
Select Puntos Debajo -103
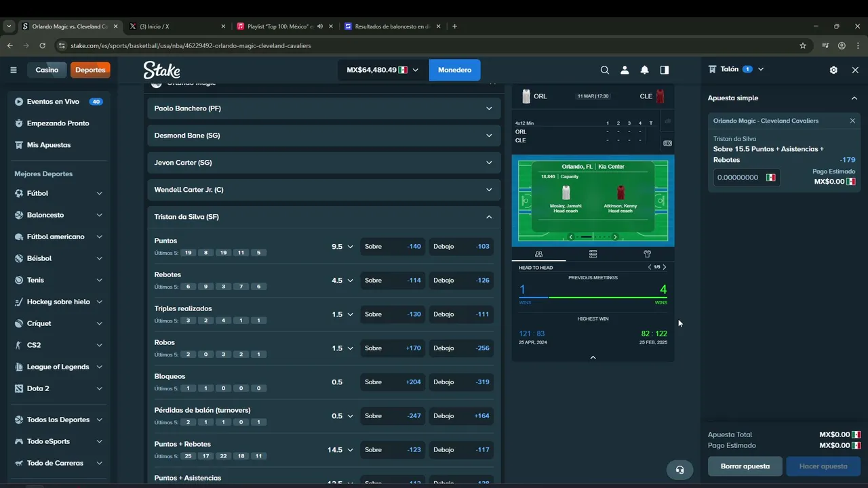[x=461, y=247]
